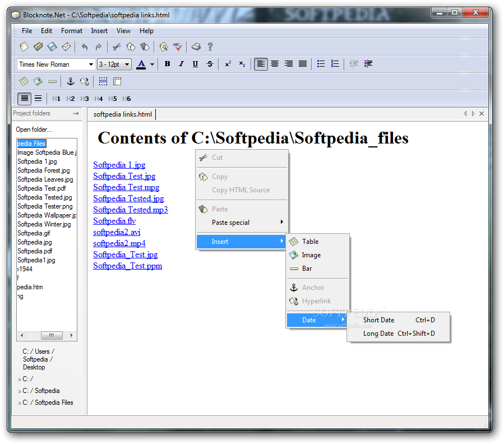Toggle center alignment

coord(275,64)
